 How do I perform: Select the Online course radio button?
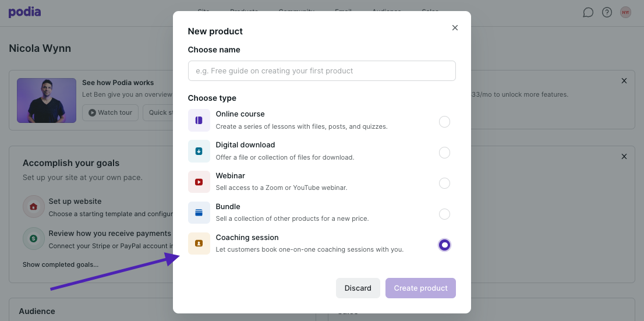pyautogui.click(x=444, y=122)
